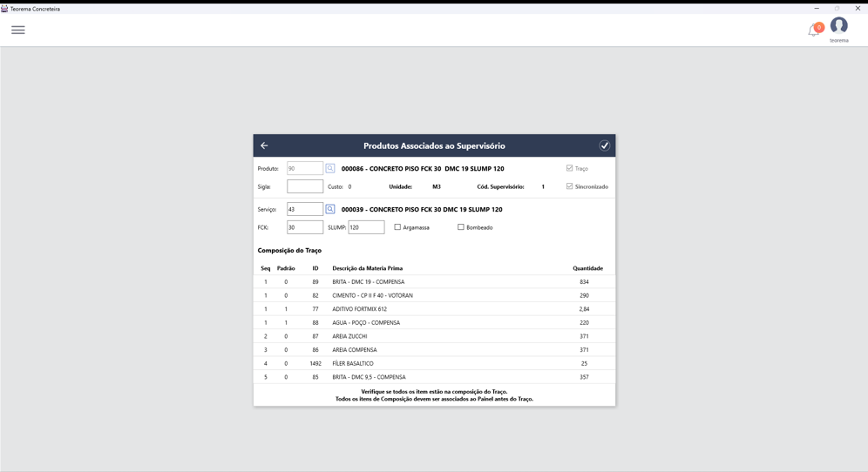
Task: Go back with the dialog arrow
Action: tap(264, 145)
